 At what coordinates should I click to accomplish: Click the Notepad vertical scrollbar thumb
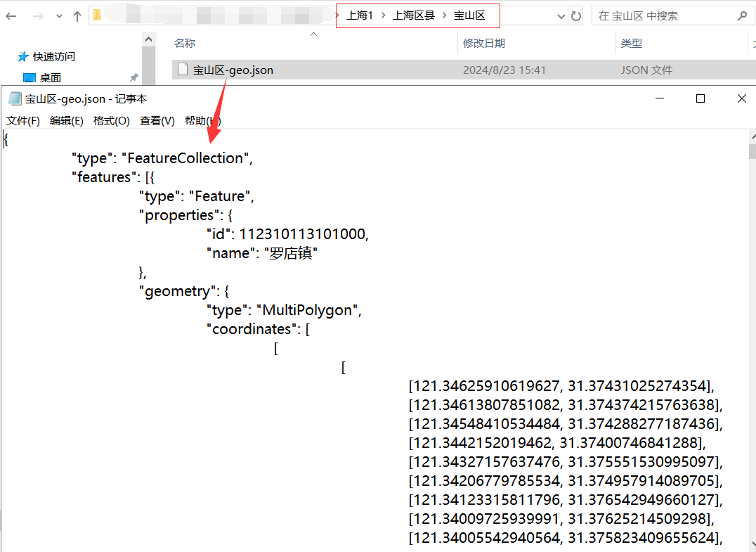click(752, 152)
